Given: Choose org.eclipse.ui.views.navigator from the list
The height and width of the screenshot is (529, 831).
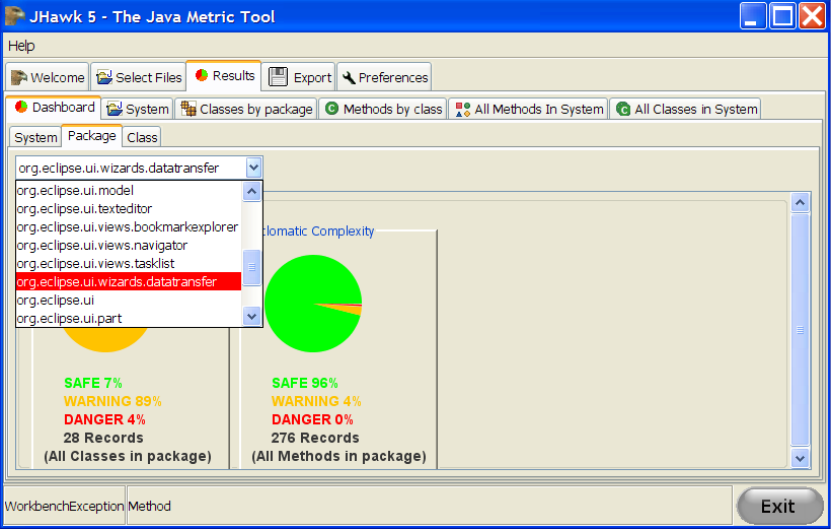Looking at the screenshot, I should 128,245.
